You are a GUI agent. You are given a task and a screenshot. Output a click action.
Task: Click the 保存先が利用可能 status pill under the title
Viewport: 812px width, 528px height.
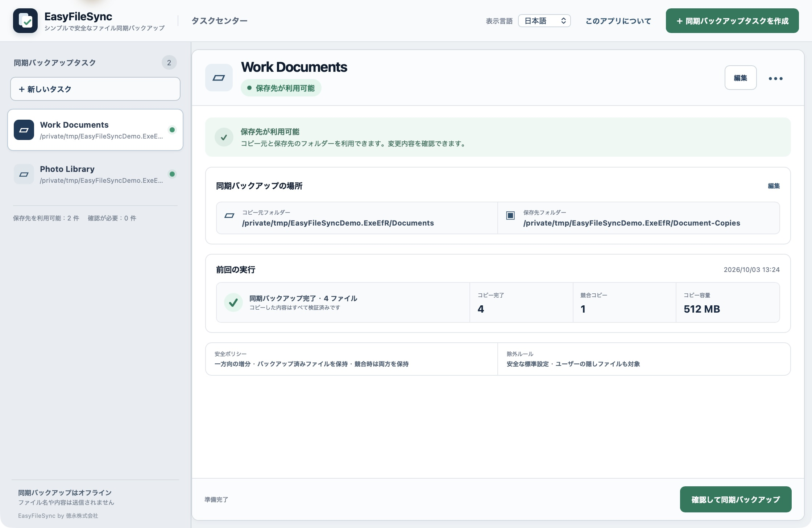tap(281, 88)
